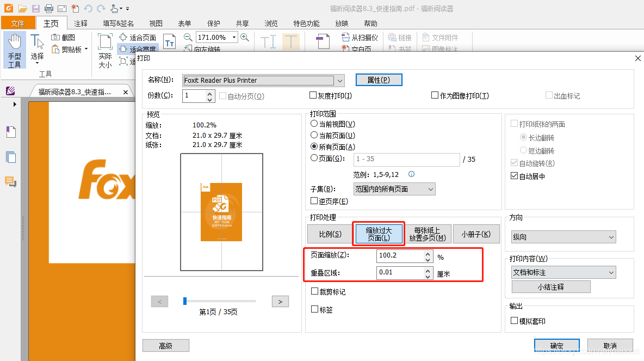Viewport: 644px width, 361px height.
Task: Click the zoom out magnifier icon
Action: pos(188,38)
